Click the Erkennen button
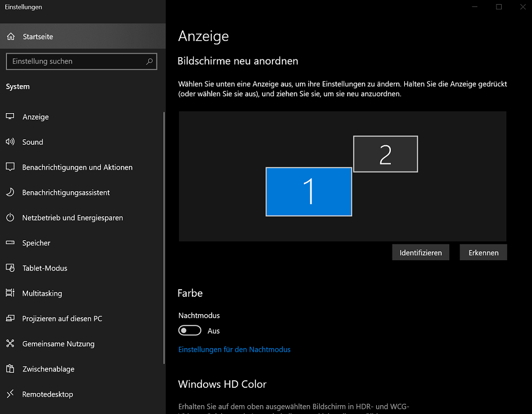 coord(483,252)
